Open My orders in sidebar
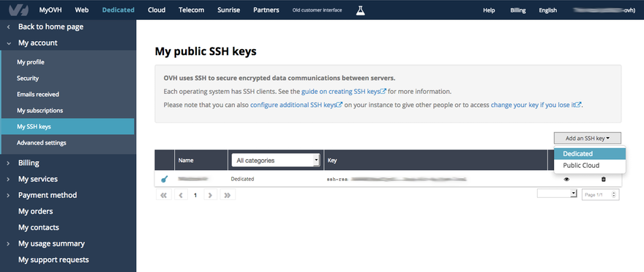 click(35, 211)
